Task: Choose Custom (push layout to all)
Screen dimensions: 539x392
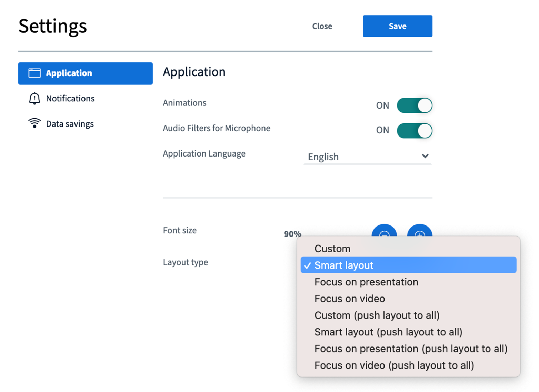Action: (377, 315)
